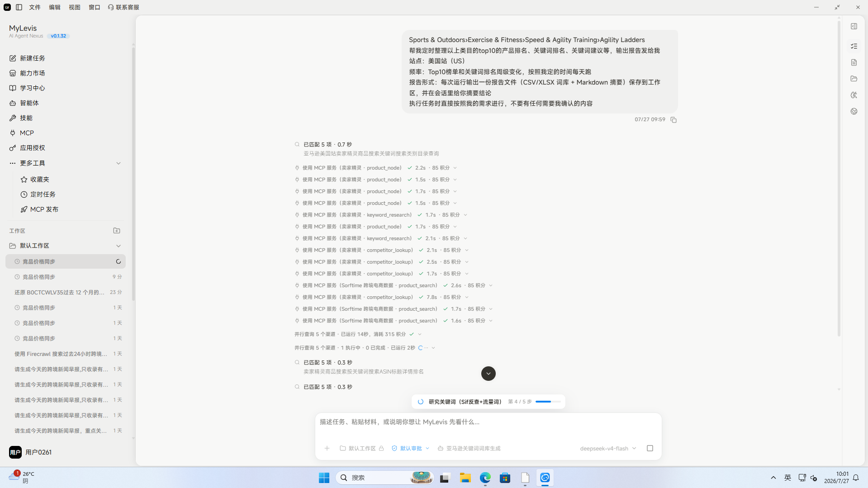This screenshot has width=868, height=488.
Task: Open the Firecrawl 搜索过去24小时 task
Action: (66, 354)
